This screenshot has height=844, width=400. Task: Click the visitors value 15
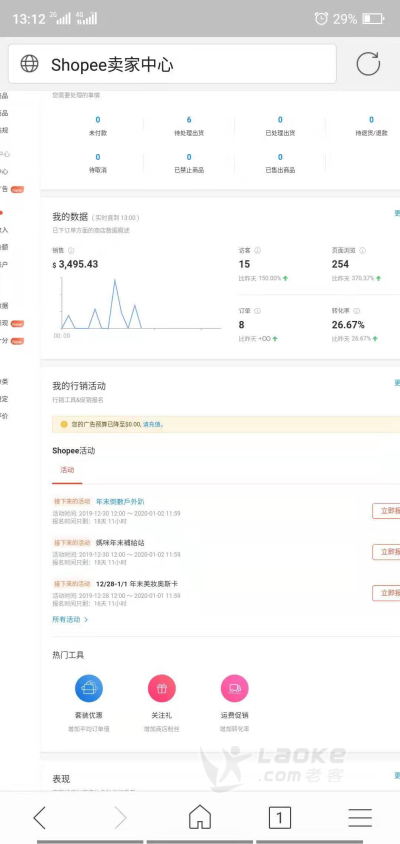[x=244, y=264]
